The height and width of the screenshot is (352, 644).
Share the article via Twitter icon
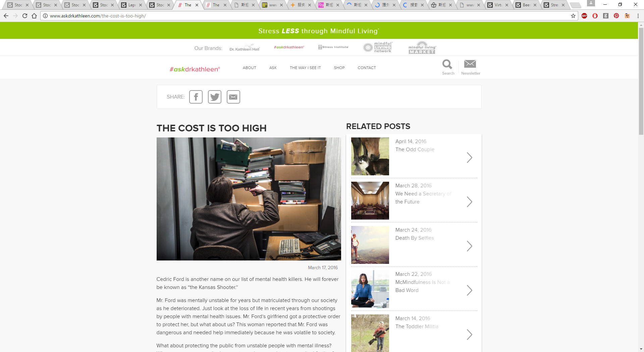pos(215,97)
